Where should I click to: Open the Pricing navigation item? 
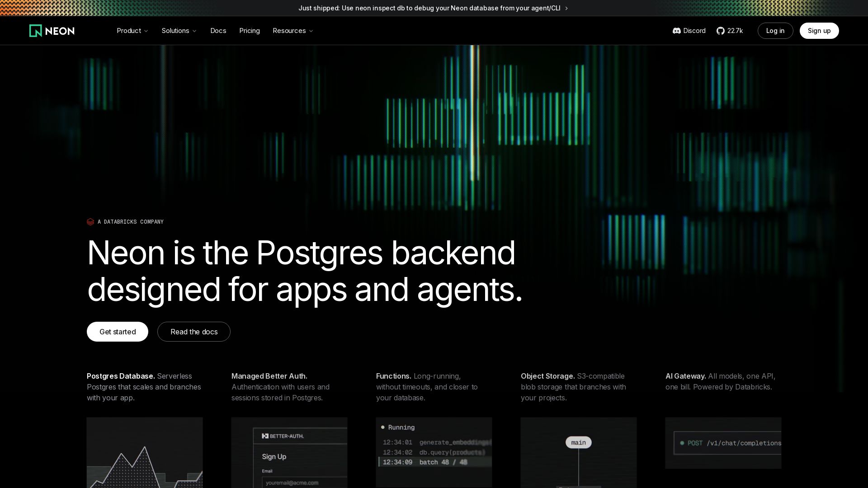(250, 31)
